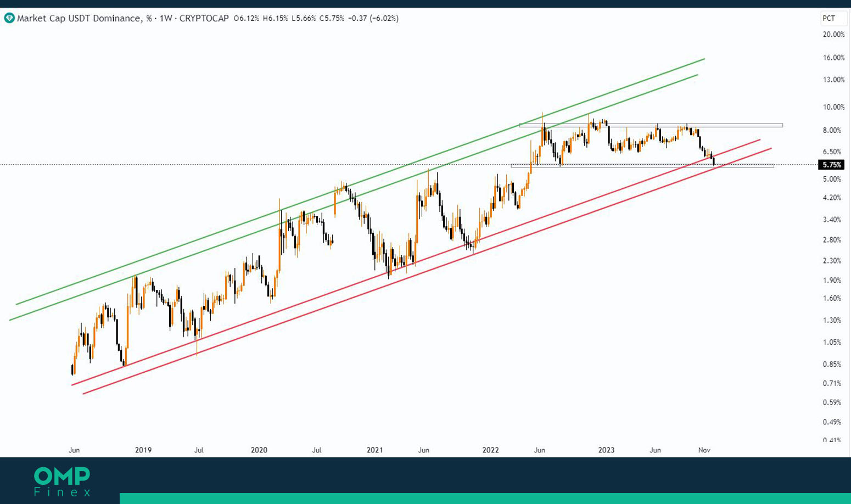Screen dimensions: 851x504
Task: Click the 1.30% price axis label
Action: coord(832,321)
